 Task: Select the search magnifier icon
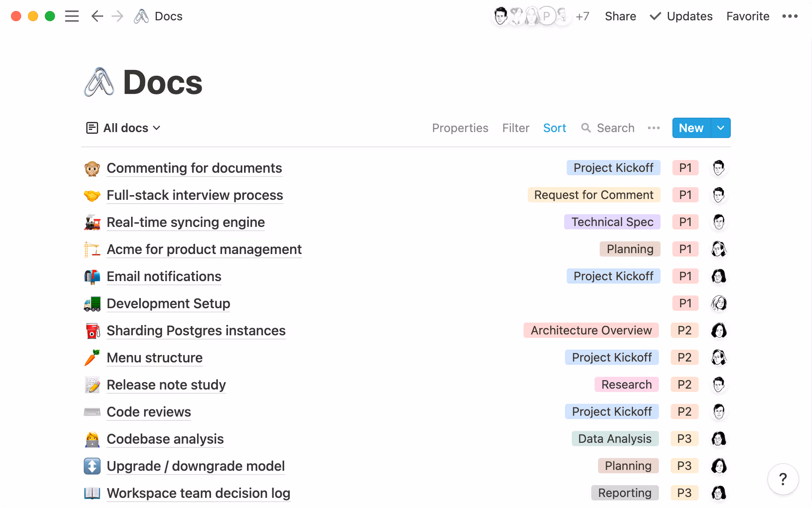click(587, 128)
